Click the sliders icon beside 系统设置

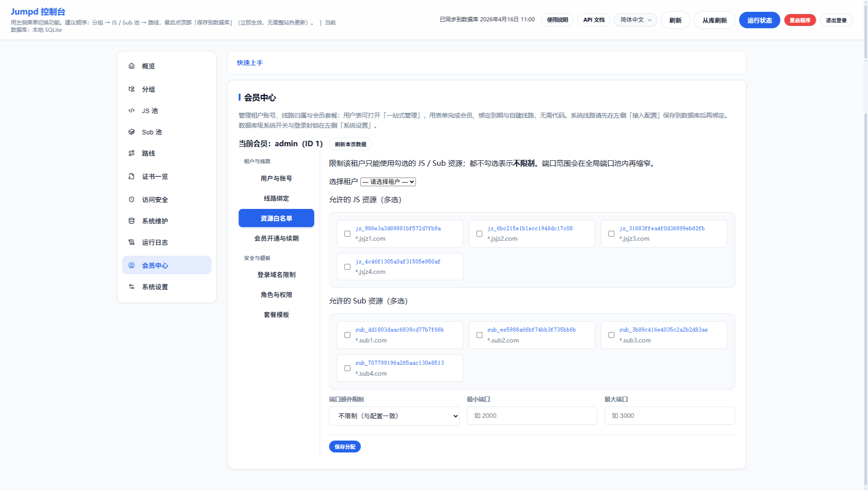coord(131,287)
